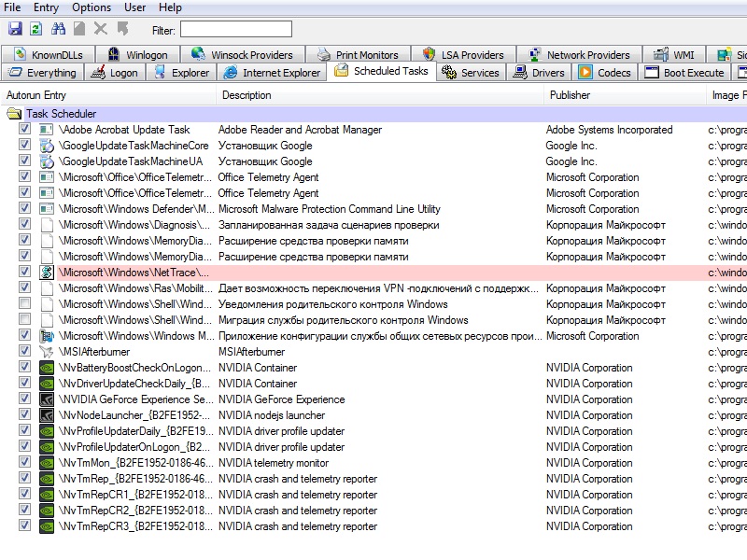Click the NvProfileUpdaterDaily NVIDIA icon
Image resolution: width=747 pixels, height=560 pixels.
click(x=46, y=431)
